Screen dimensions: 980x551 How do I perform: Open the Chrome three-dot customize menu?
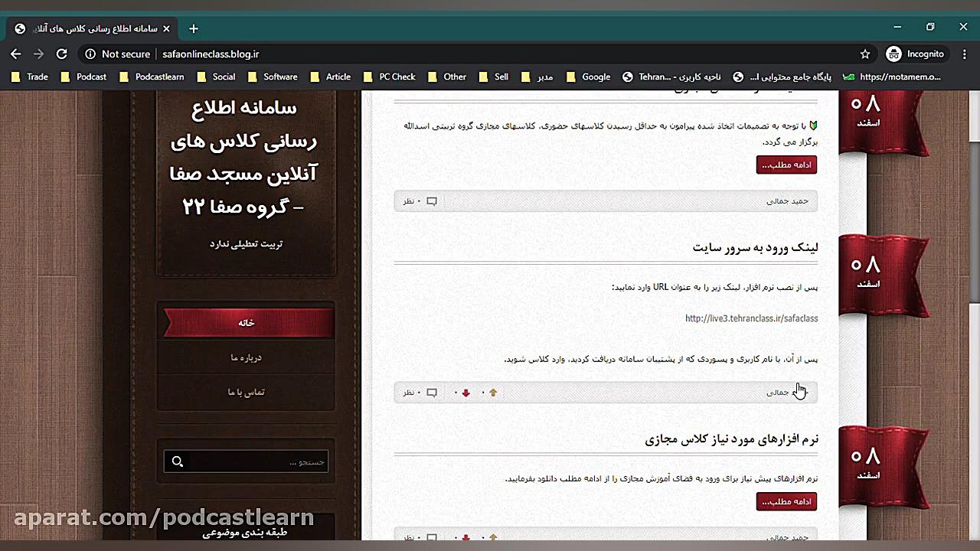click(964, 54)
